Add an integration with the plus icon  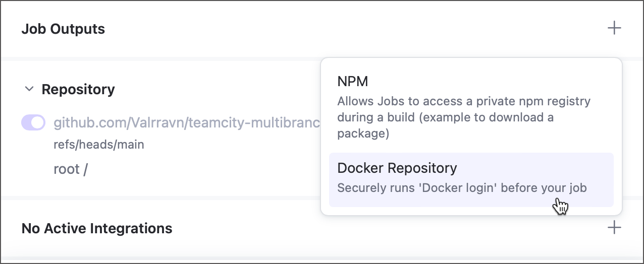click(614, 228)
